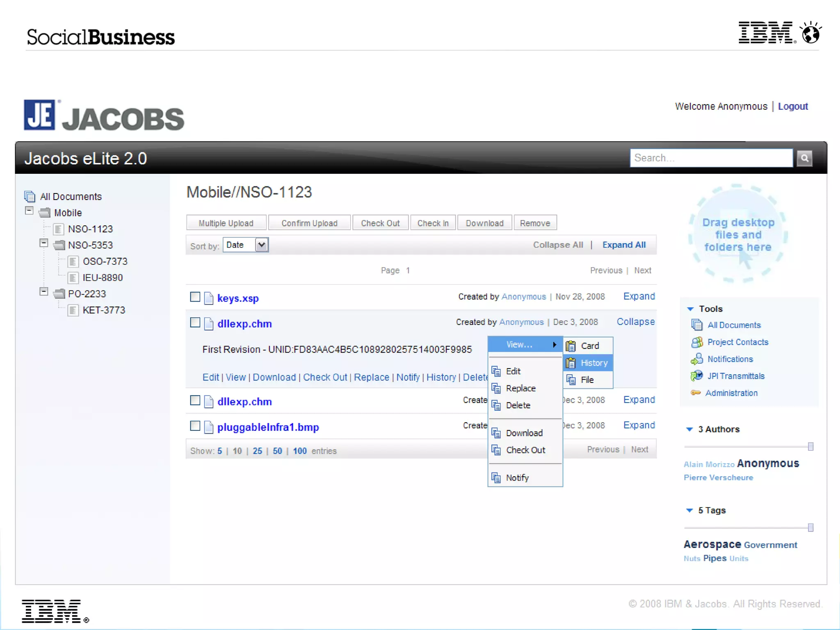Click the pluggableInfra1.bmp file icon
Screen dimensions: 840x630
click(x=209, y=427)
